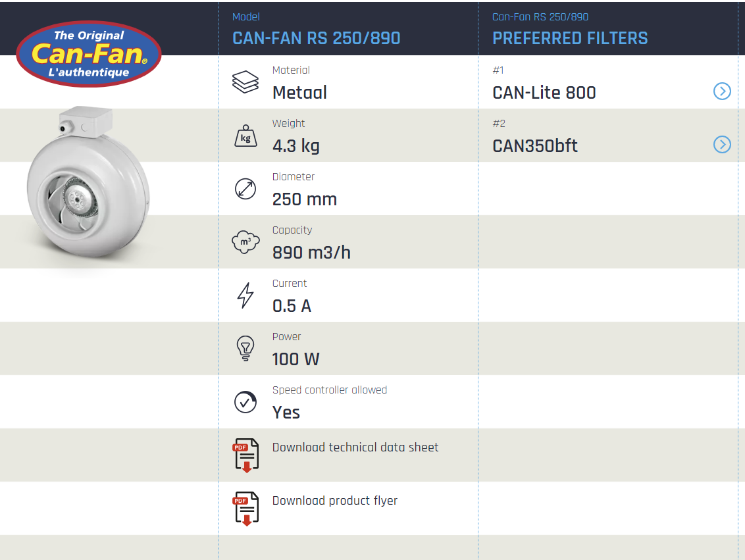The image size is (745, 560).
Task: Click the technical data sheet PDF icon
Action: (245, 455)
